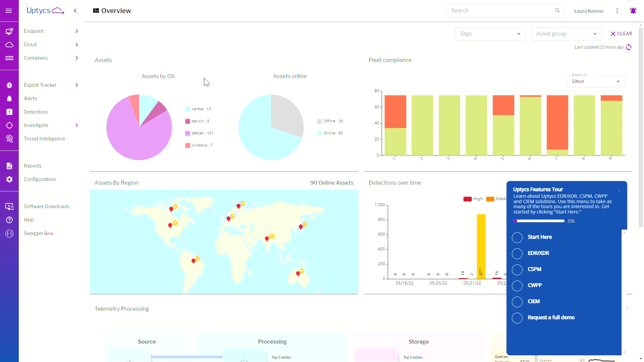
Task: Open the hamburger menu icon
Action: click(x=9, y=11)
